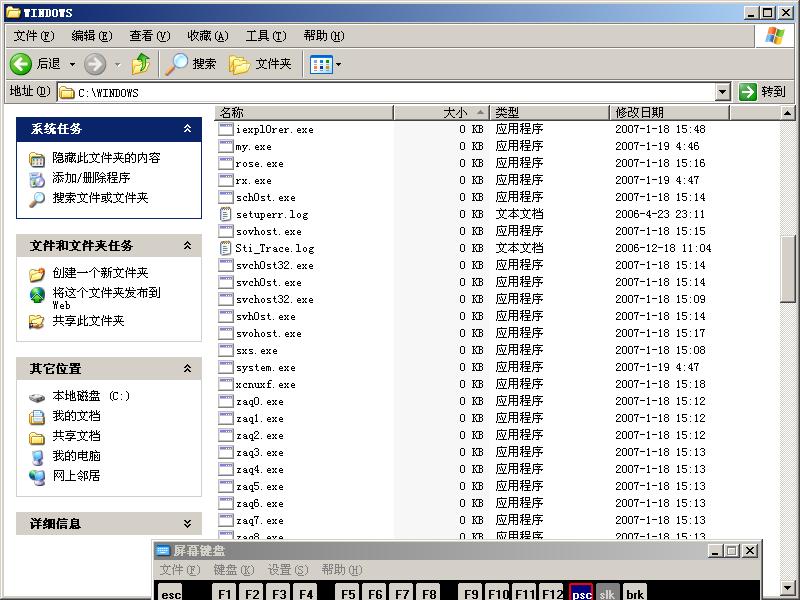This screenshot has width=800, height=600.
Task: Go up one folder level icon
Action: click(x=141, y=64)
